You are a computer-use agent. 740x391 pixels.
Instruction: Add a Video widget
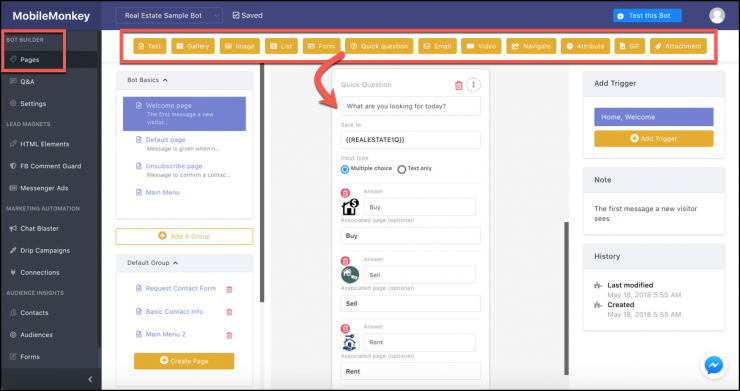click(481, 46)
